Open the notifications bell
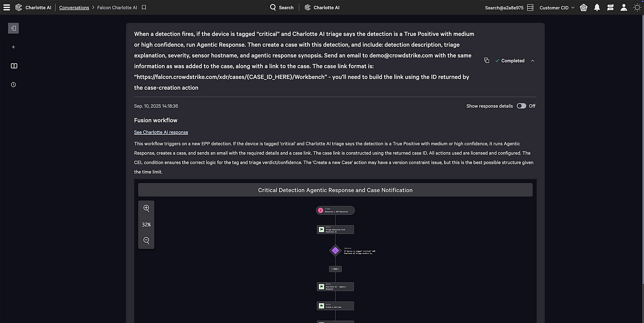 pos(597,8)
